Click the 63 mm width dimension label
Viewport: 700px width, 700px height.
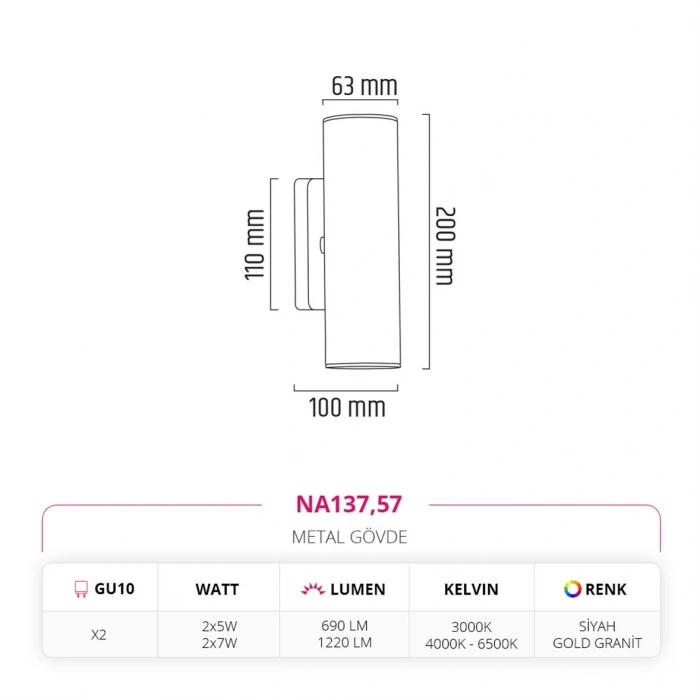tap(364, 86)
